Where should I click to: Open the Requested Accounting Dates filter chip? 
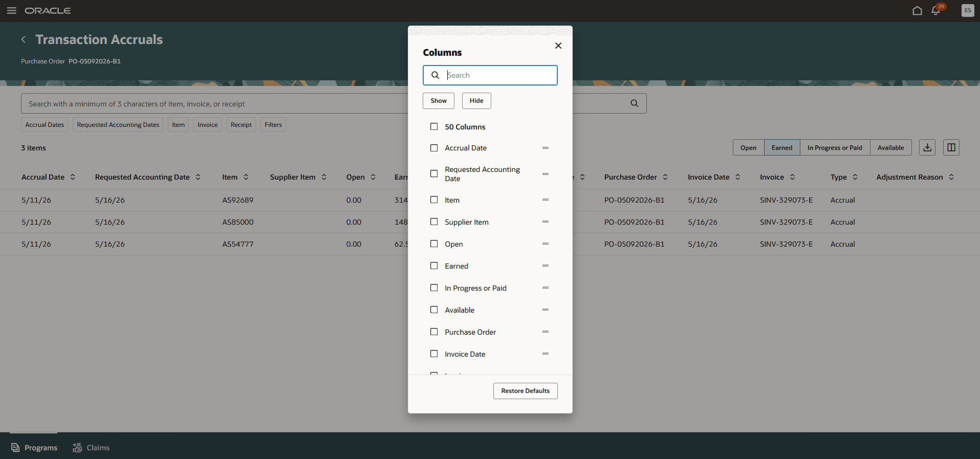[118, 125]
